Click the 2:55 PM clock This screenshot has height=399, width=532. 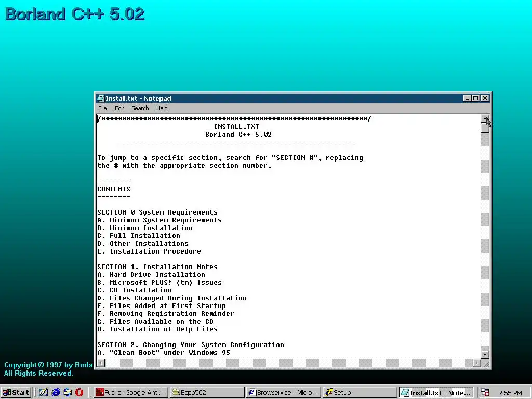510,393
